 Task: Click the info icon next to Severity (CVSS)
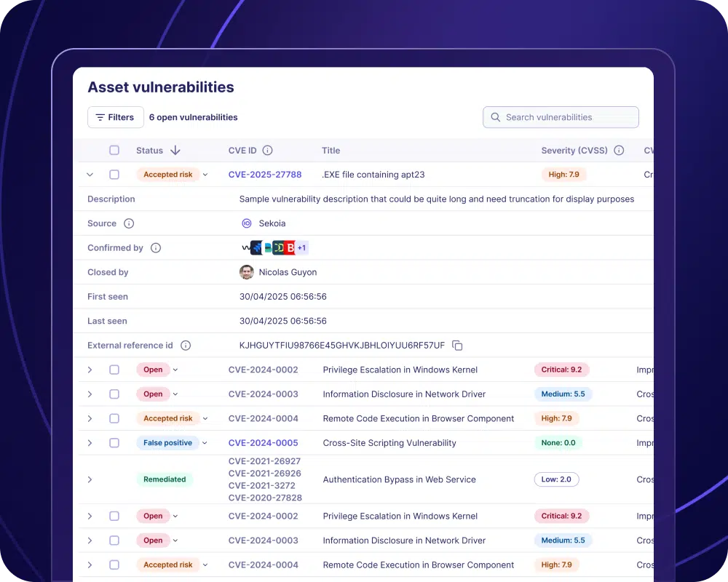619,151
